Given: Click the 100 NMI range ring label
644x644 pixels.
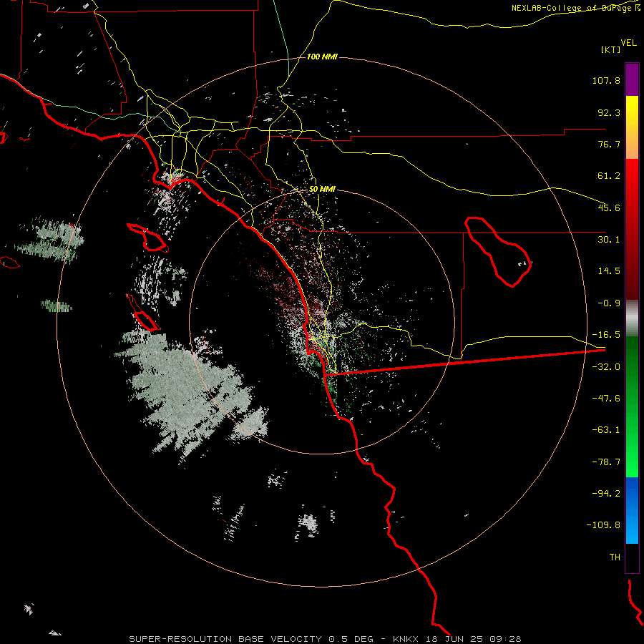Looking at the screenshot, I should pyautogui.click(x=322, y=57).
